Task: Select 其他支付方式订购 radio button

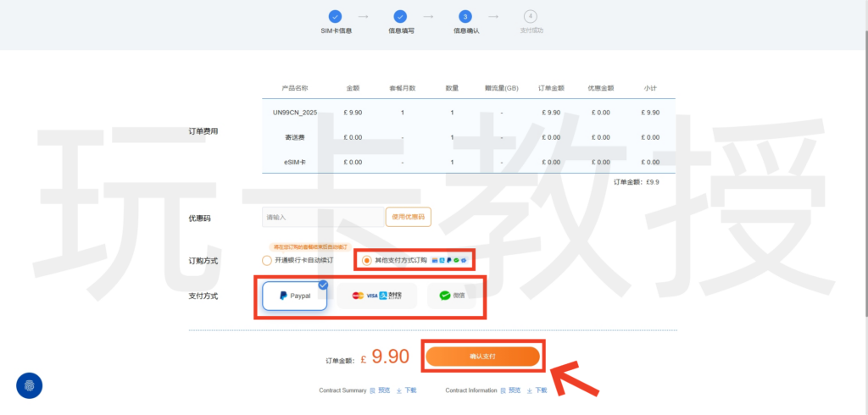Action: [366, 260]
